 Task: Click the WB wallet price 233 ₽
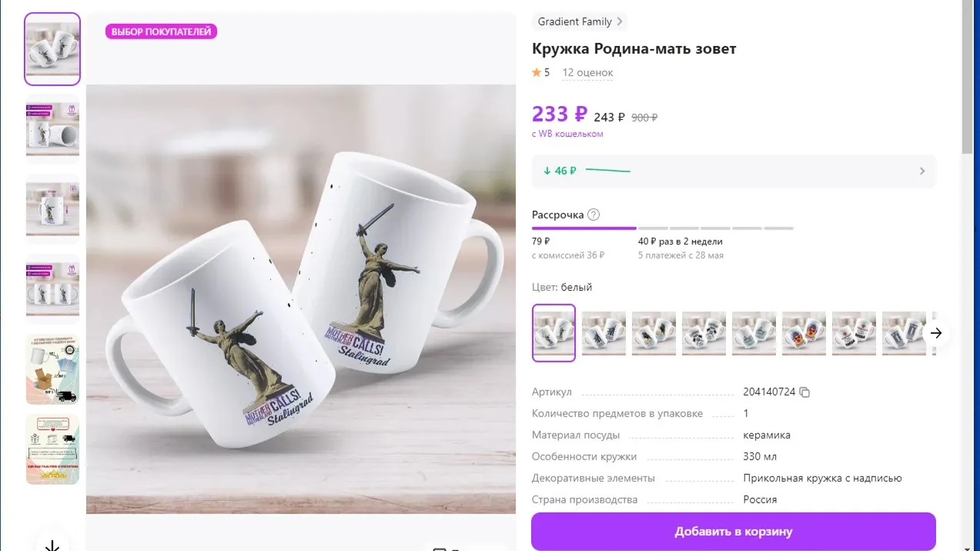click(560, 115)
